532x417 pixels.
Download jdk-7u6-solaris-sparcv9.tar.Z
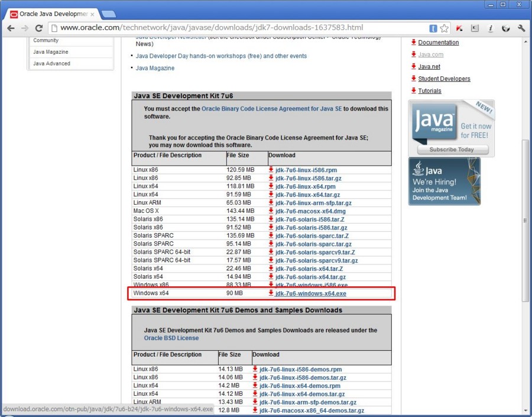coord(315,253)
